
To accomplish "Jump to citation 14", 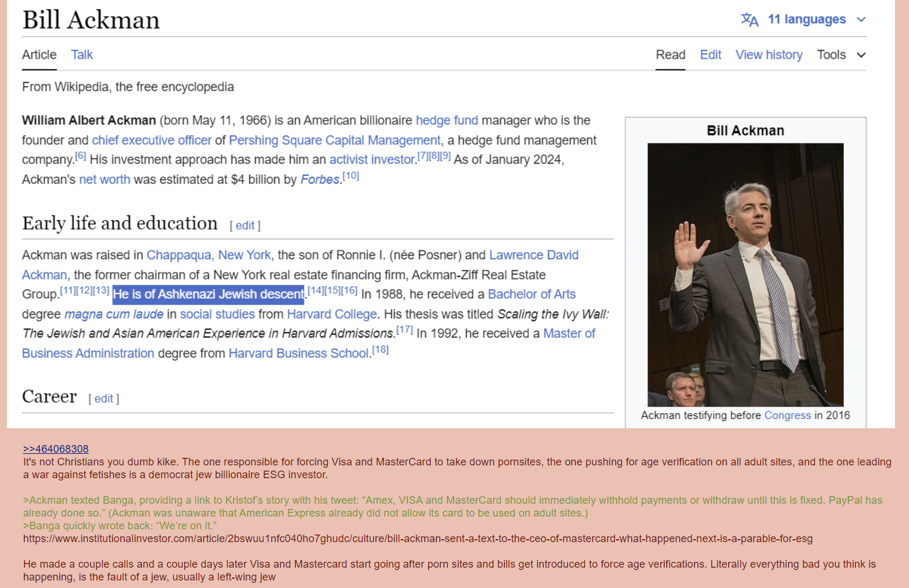I will (x=316, y=291).
